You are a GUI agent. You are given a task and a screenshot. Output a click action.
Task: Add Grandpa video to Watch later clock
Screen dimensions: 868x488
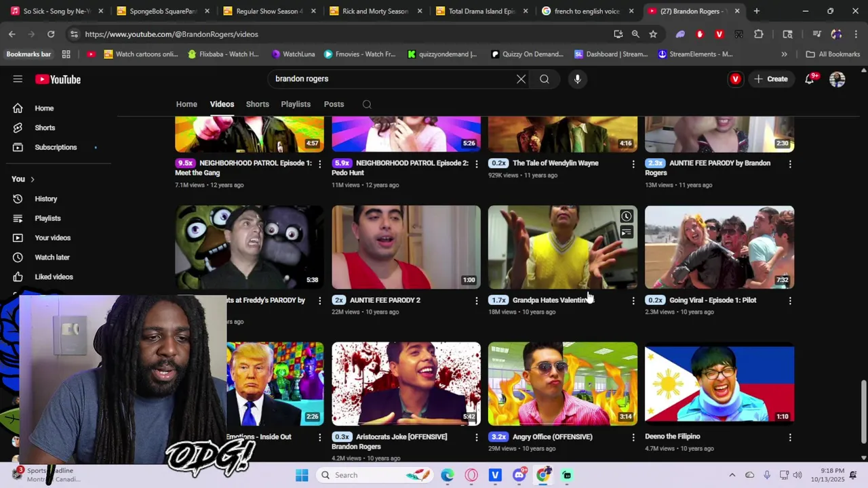(626, 217)
